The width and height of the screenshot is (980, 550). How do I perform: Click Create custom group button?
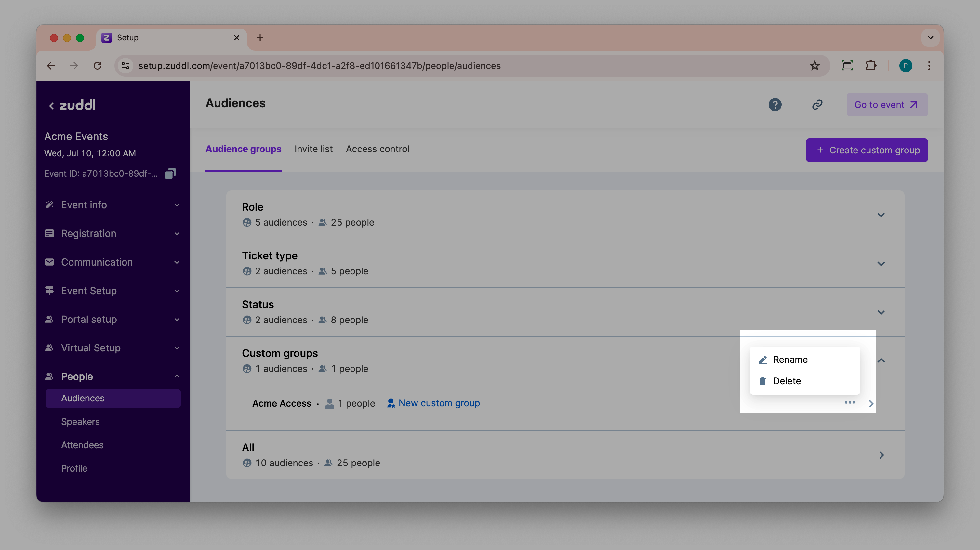pyautogui.click(x=866, y=150)
